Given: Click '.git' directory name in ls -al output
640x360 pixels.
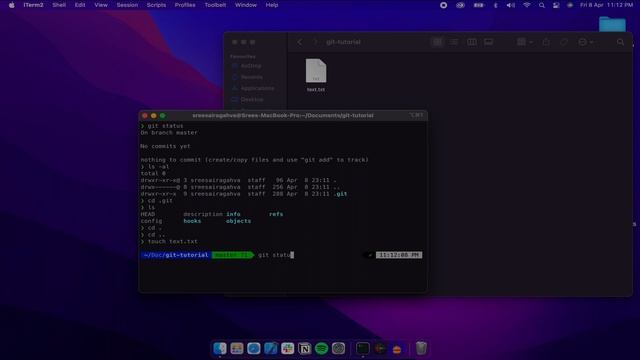Looking at the screenshot, I should click(x=340, y=194).
